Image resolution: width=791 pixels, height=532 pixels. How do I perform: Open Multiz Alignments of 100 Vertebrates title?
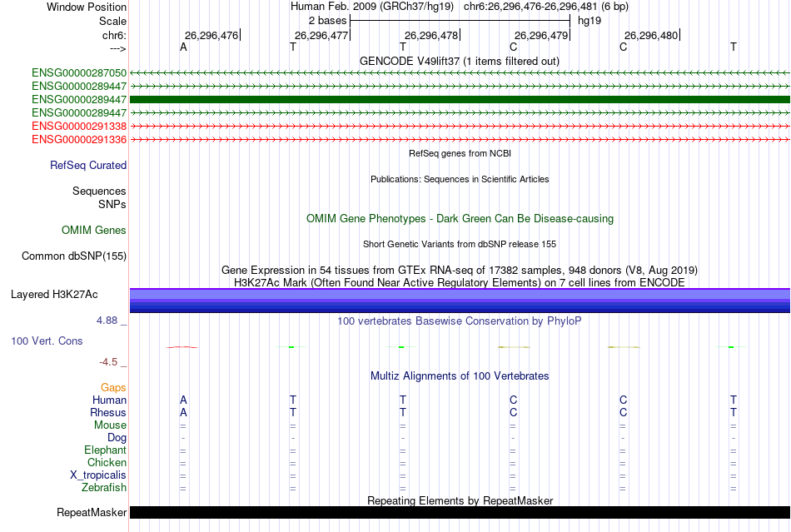pos(460,375)
